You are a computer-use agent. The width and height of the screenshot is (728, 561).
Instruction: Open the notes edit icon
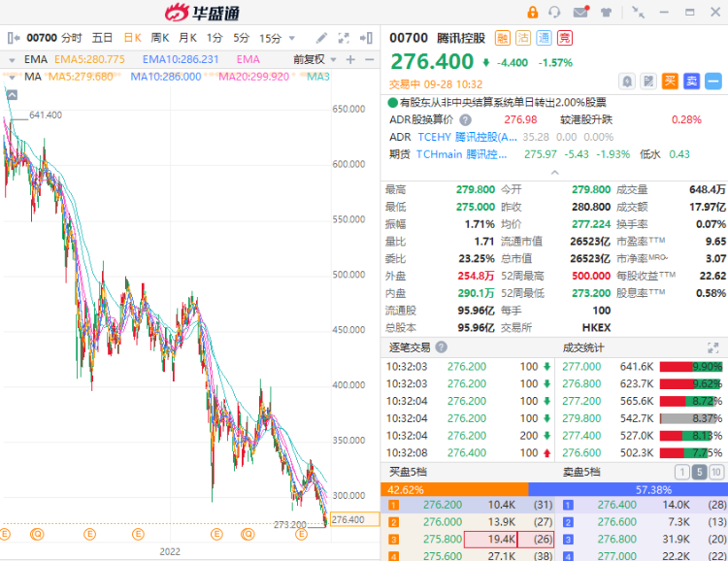click(648, 82)
